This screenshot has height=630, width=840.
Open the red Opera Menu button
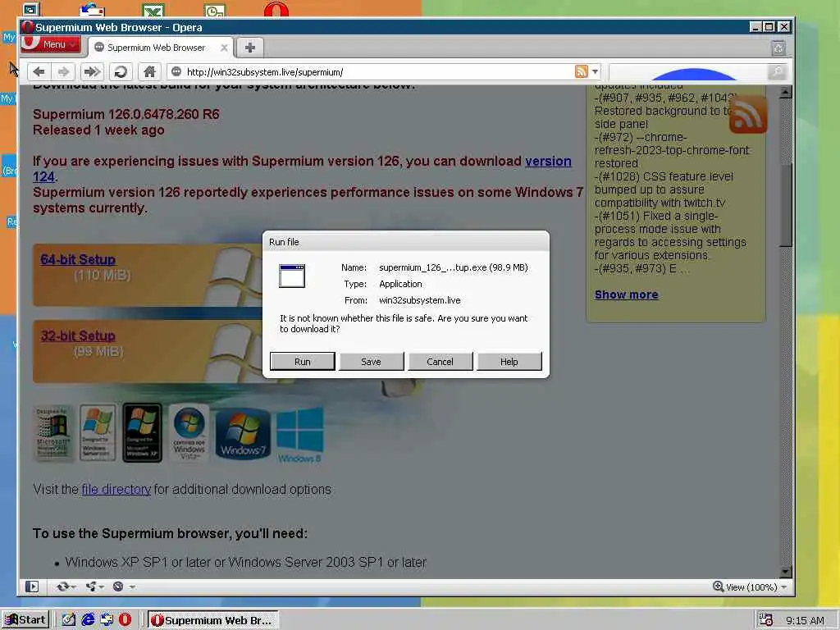click(51, 44)
